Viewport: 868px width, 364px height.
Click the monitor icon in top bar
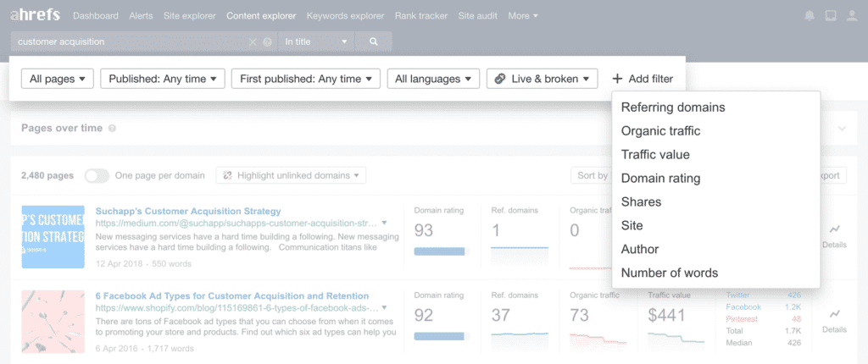[829, 16]
